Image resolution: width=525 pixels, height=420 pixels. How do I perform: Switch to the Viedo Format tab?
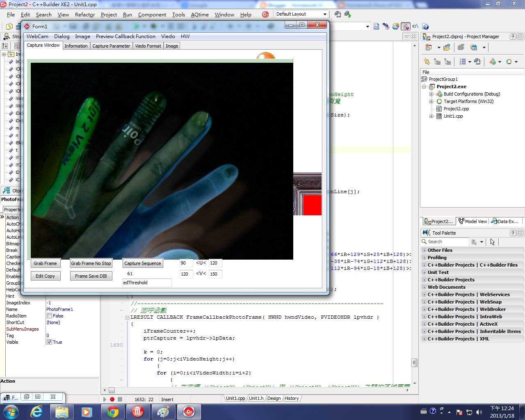[148, 46]
